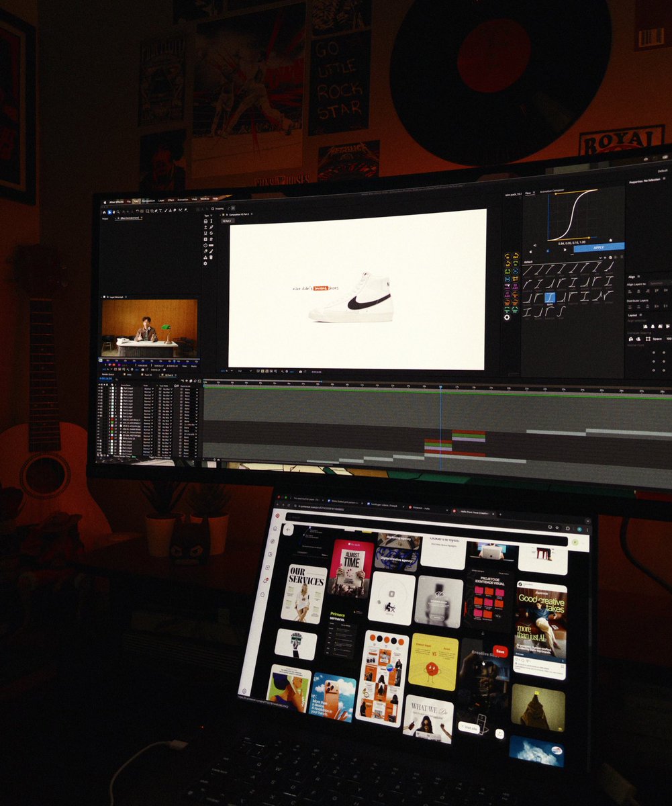Screen dimensions: 672x806
Task: Open the Animation menu
Action: tap(183, 199)
